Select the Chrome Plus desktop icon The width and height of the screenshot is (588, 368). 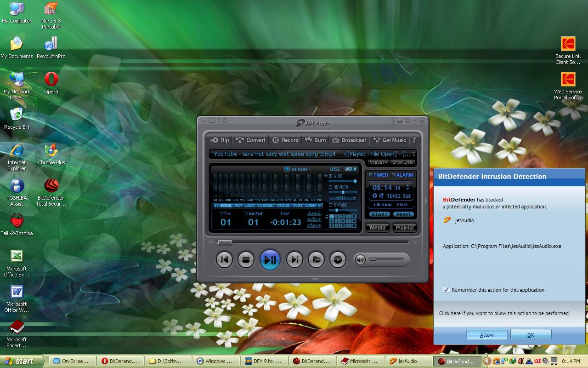point(51,154)
